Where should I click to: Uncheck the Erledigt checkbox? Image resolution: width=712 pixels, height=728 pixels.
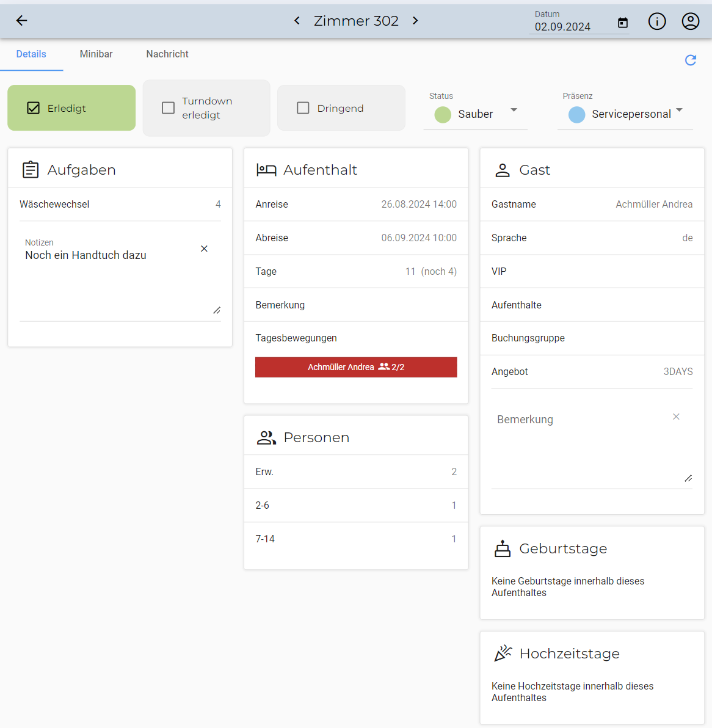point(34,108)
